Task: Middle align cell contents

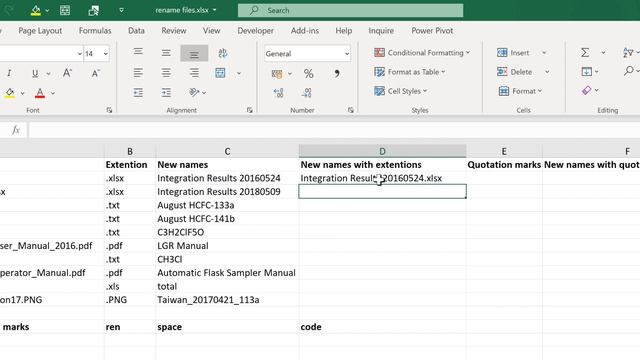Action: [166, 53]
